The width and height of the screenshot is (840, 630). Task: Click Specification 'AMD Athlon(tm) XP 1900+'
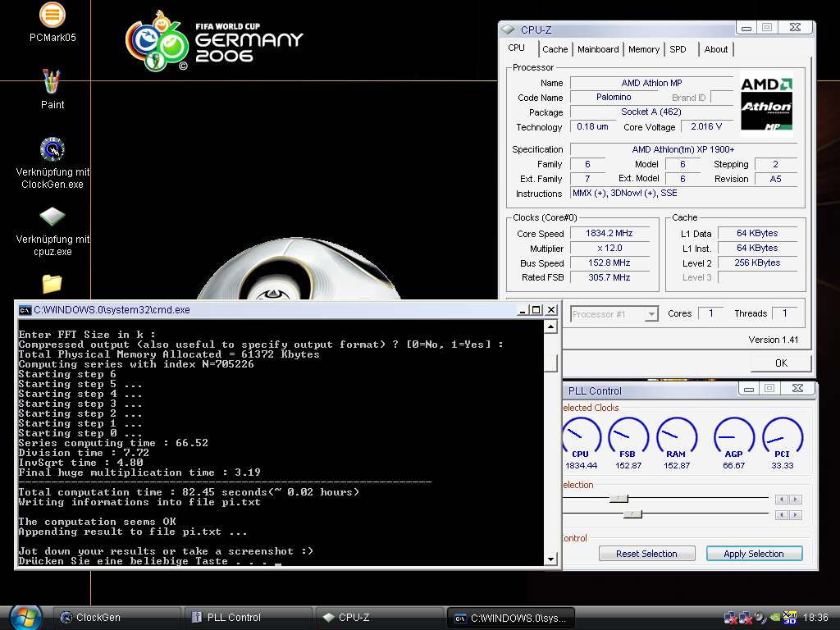683,149
